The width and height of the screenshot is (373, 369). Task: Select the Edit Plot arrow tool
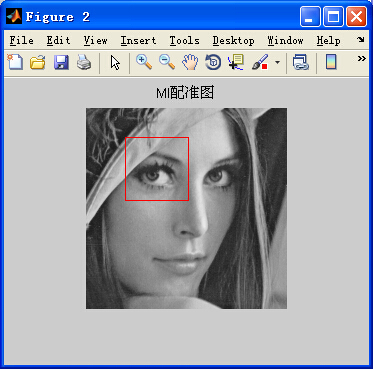(x=115, y=62)
